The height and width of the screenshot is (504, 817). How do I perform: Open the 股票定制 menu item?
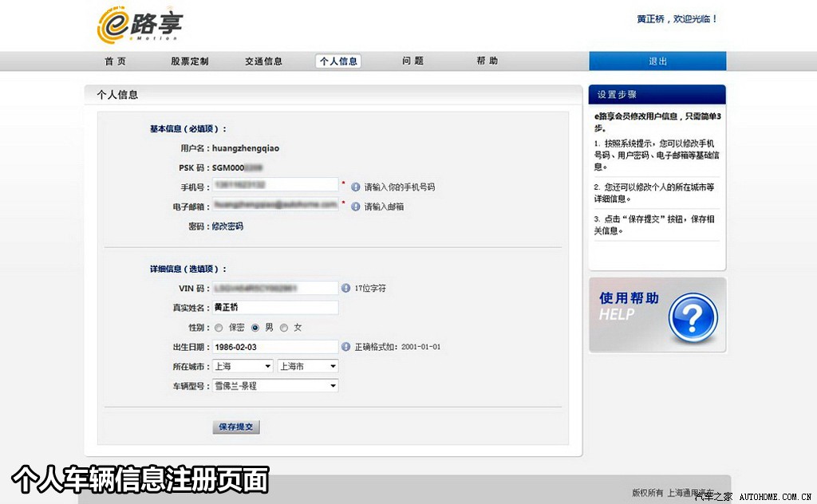pos(189,61)
